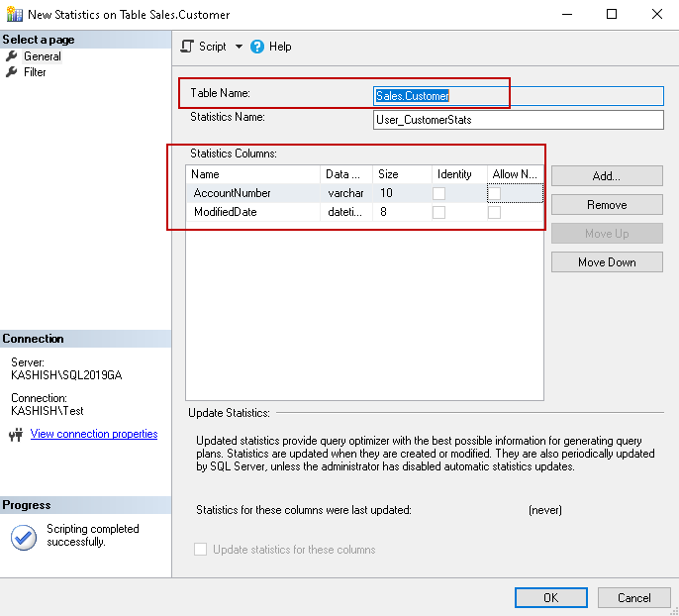Select the ModifiedDate column row
The width and height of the screenshot is (679, 616).
(x=364, y=212)
